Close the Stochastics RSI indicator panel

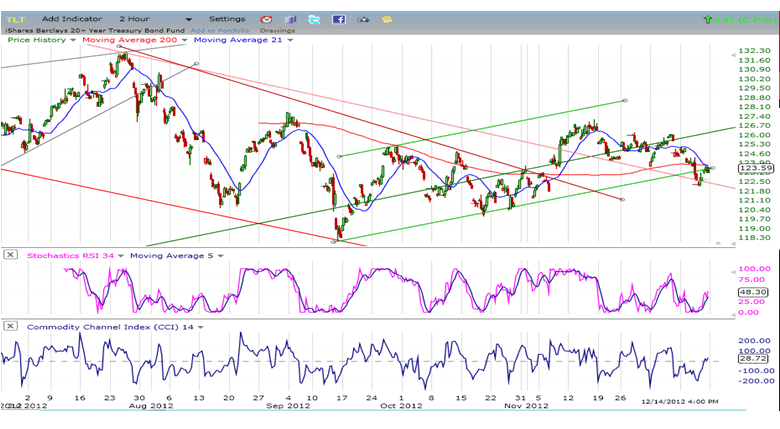point(10,254)
